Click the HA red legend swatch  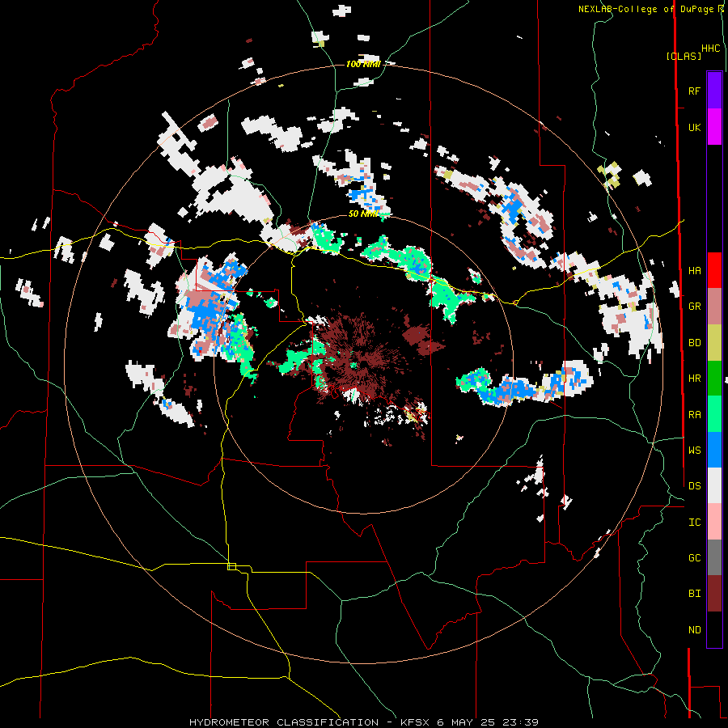pos(714,270)
